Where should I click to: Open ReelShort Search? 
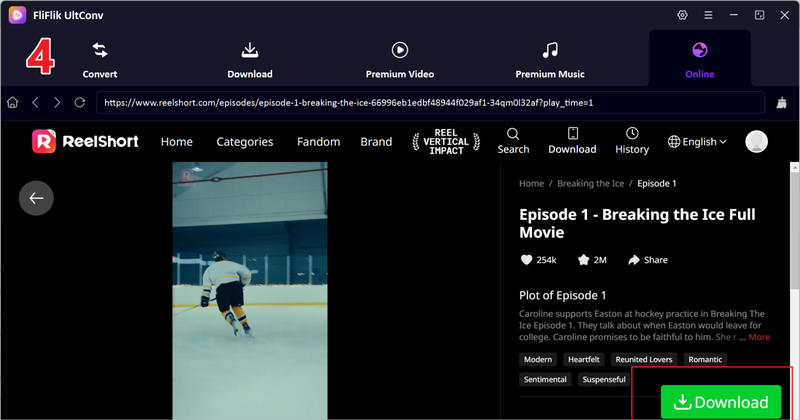click(513, 141)
